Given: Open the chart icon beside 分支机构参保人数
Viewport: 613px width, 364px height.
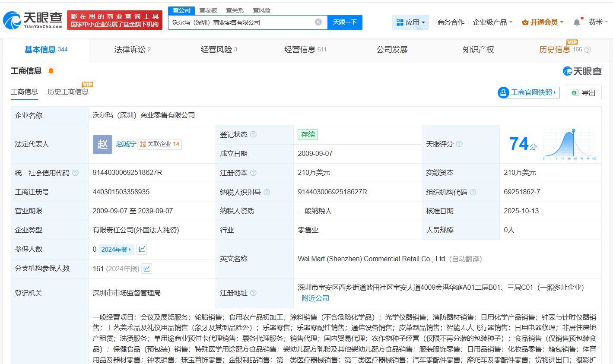Looking at the screenshot, I should click(x=146, y=268).
